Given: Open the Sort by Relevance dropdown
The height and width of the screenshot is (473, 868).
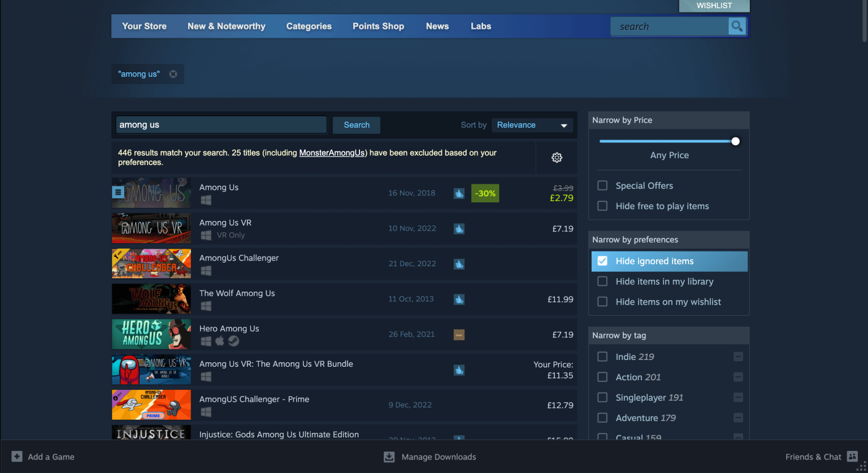Looking at the screenshot, I should pyautogui.click(x=532, y=125).
